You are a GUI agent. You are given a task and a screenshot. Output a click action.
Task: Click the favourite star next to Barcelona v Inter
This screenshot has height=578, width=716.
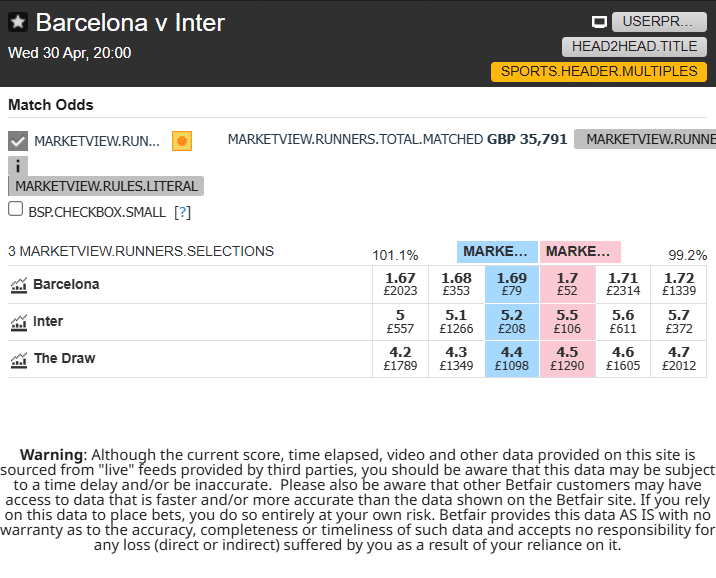(x=18, y=22)
